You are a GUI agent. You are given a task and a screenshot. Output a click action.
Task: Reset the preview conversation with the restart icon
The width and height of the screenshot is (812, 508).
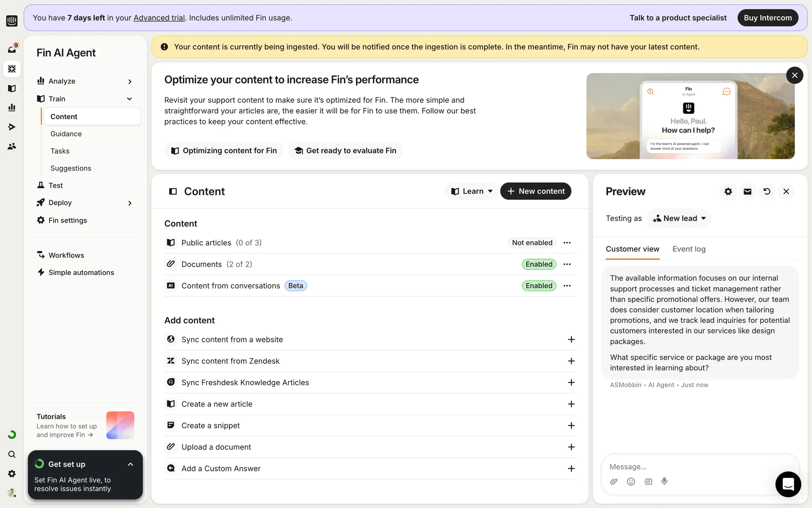point(767,191)
